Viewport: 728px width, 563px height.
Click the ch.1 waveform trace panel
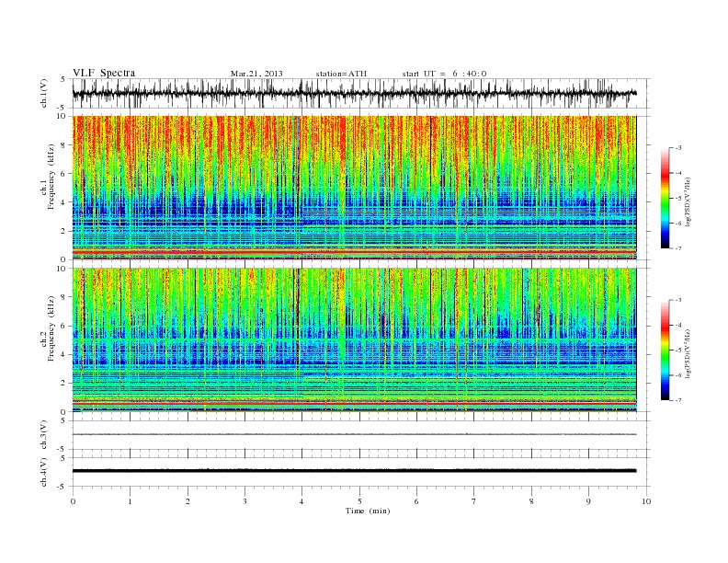pyautogui.click(x=361, y=93)
